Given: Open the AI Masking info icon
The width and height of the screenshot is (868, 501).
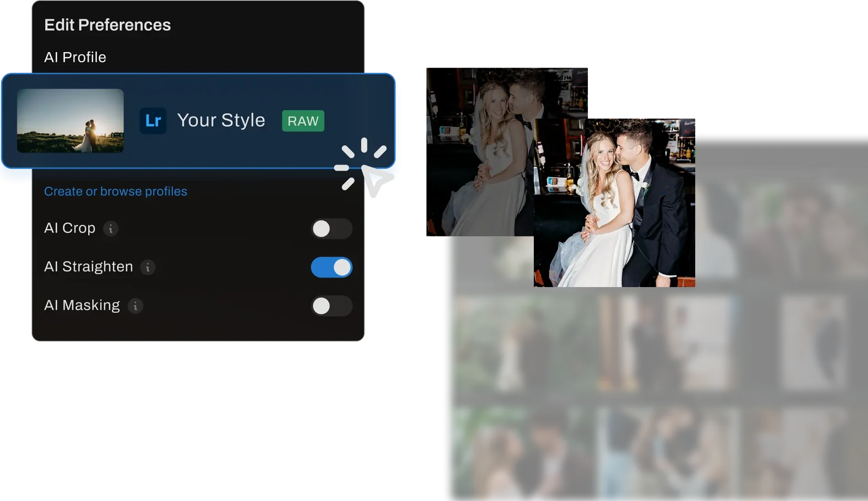Looking at the screenshot, I should (135, 306).
